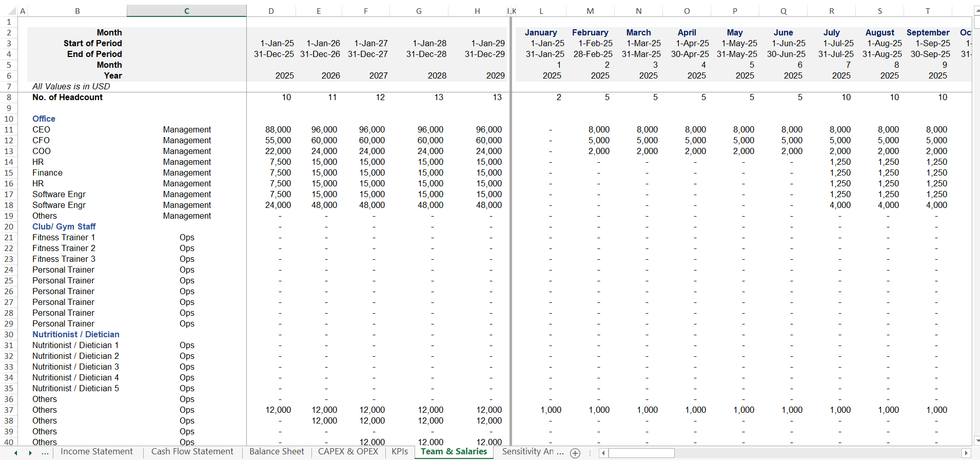Screen dimensions: 980x460
Task: Click the Finance row label
Action: pos(47,172)
